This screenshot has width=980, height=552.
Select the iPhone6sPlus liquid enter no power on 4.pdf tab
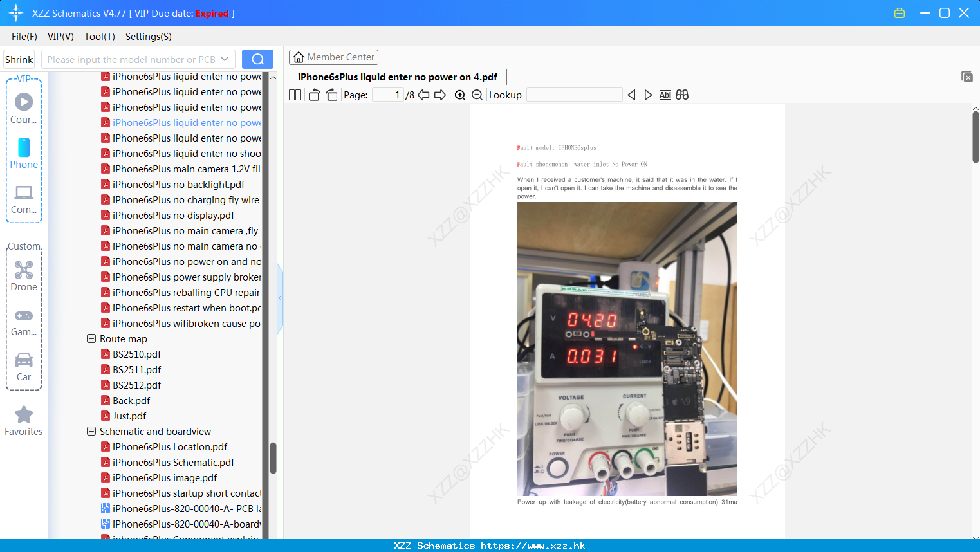point(397,77)
